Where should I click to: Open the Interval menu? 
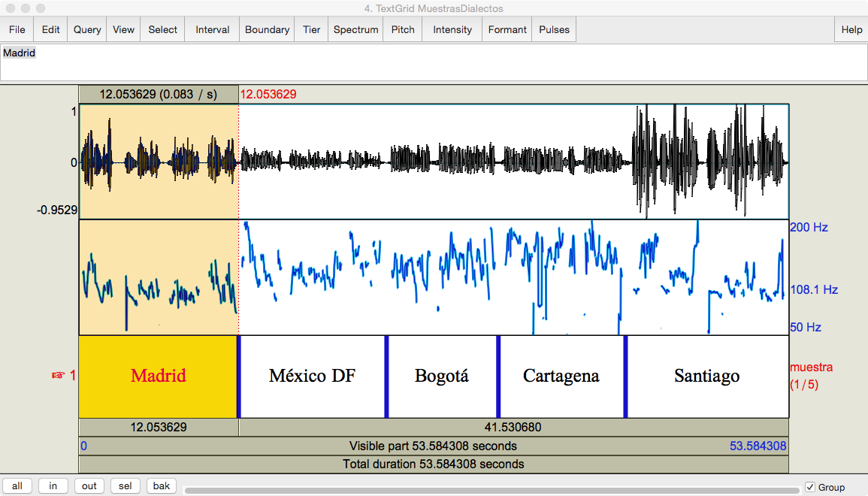212,29
